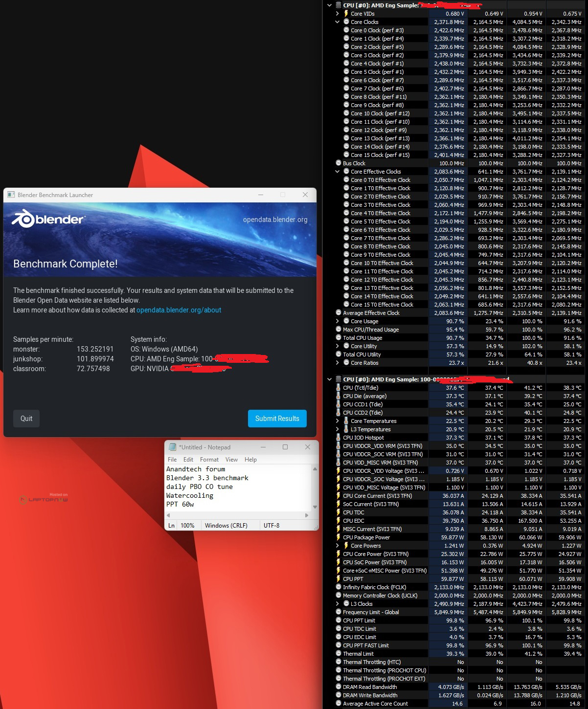Open the Format menu in Notepad
Viewport: 588px width, 709px height.
pyautogui.click(x=209, y=460)
